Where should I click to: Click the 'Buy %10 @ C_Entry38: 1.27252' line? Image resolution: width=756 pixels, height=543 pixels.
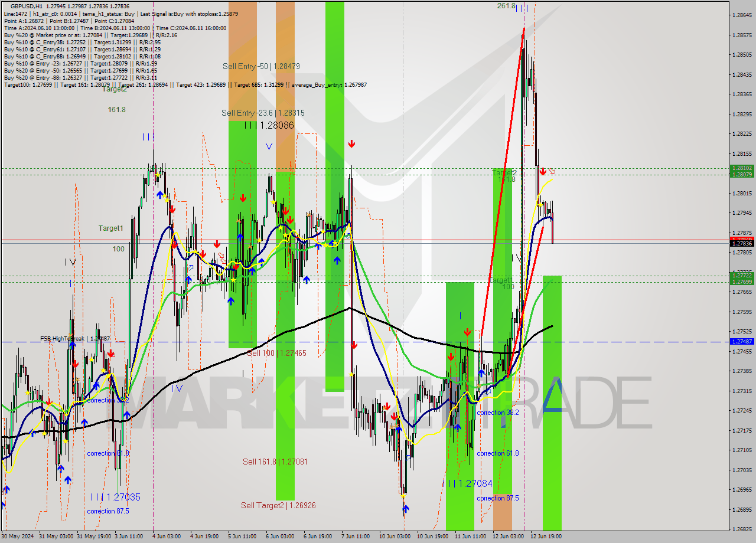click(x=82, y=42)
